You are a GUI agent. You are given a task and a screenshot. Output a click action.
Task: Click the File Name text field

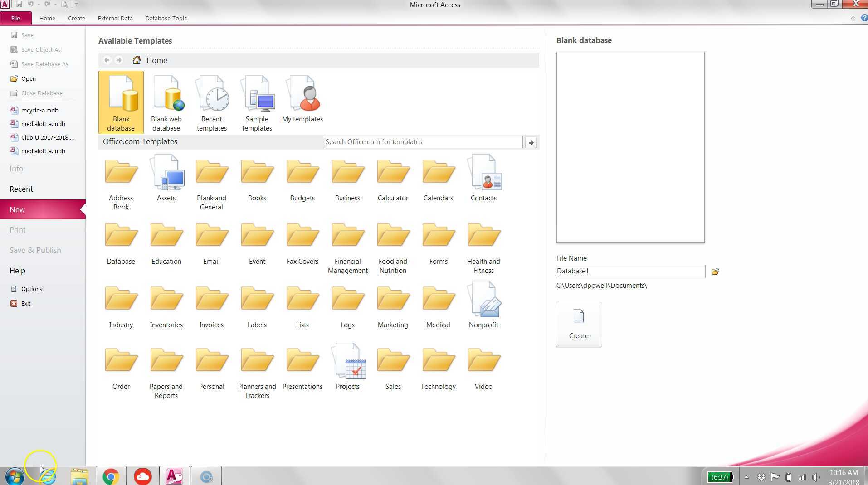(630, 271)
